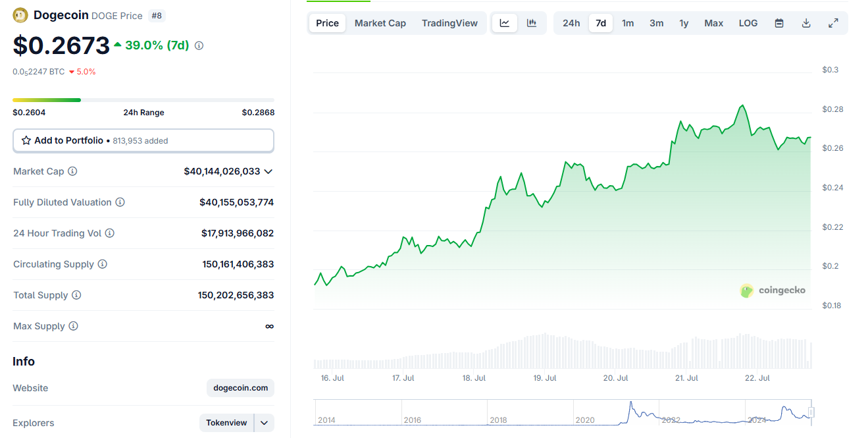Open the calendar date range picker

[779, 23]
